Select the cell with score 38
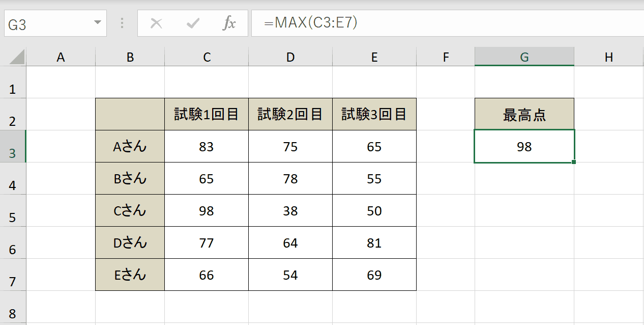Viewport: 644px width, 325px height. [x=290, y=210]
